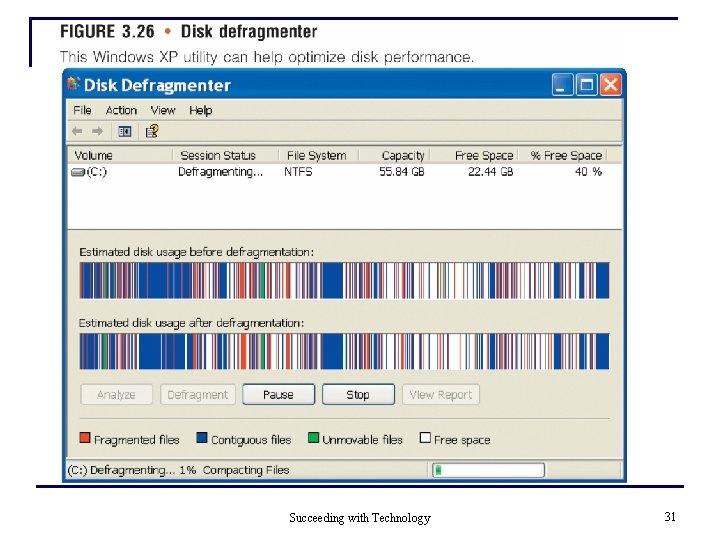The width and height of the screenshot is (720, 540).
Task: Sort by the Volume column header
Action: (x=120, y=155)
